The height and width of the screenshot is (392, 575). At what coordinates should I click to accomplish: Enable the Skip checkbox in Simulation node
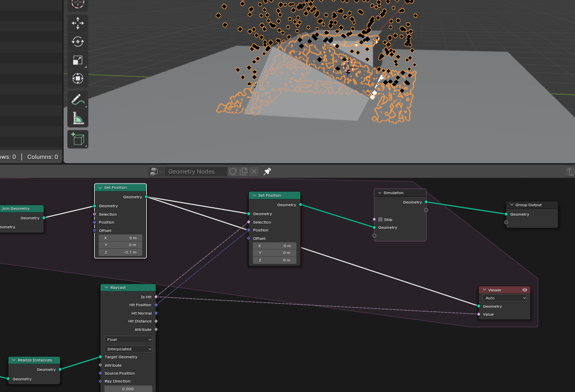pos(380,219)
